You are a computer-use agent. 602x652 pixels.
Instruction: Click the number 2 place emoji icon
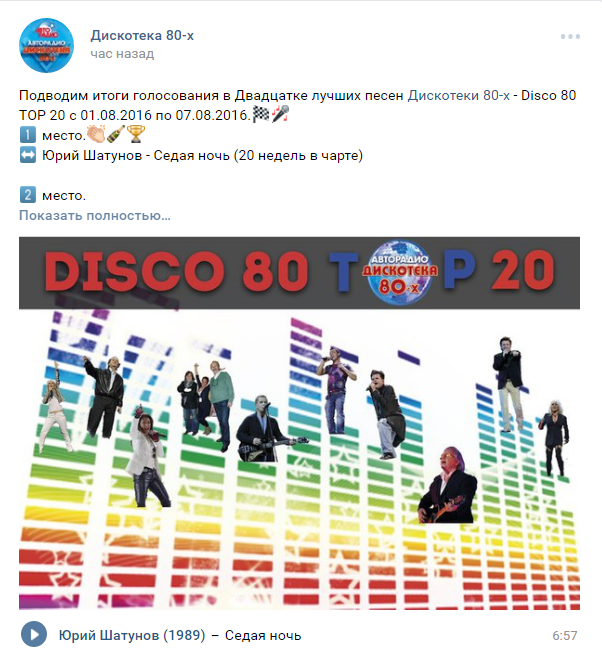(x=28, y=195)
